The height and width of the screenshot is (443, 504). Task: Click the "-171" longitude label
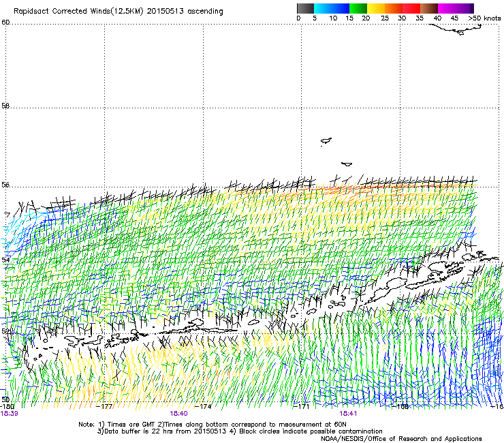[301, 407]
